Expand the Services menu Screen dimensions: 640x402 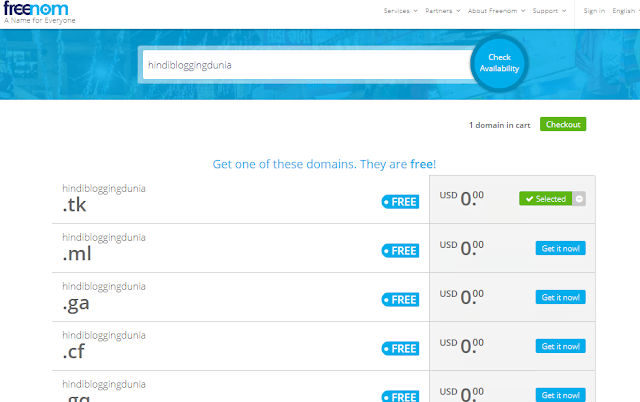pos(400,11)
